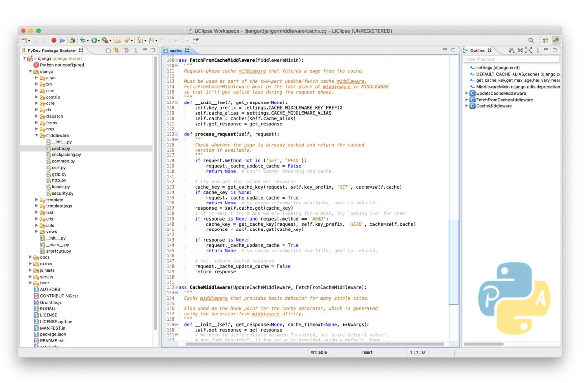Close the Outline view tab

click(x=490, y=50)
